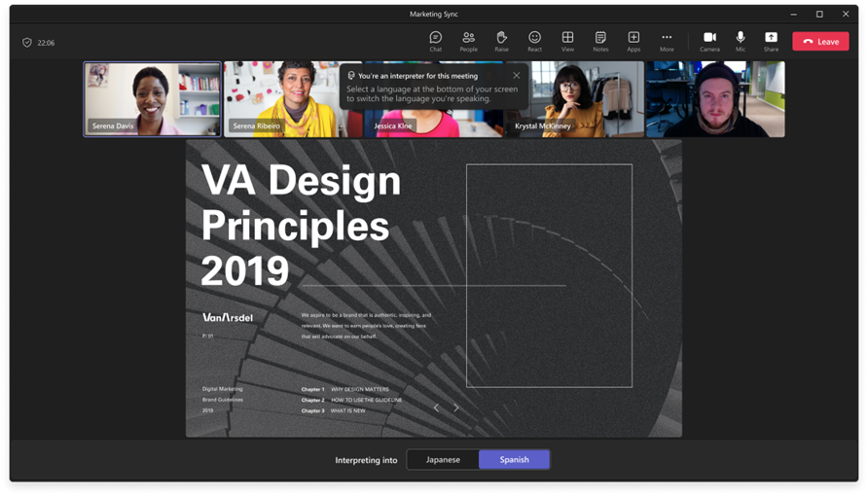Select Serena Davis video thumbnail
This screenshot has width=868, height=496.
(152, 99)
